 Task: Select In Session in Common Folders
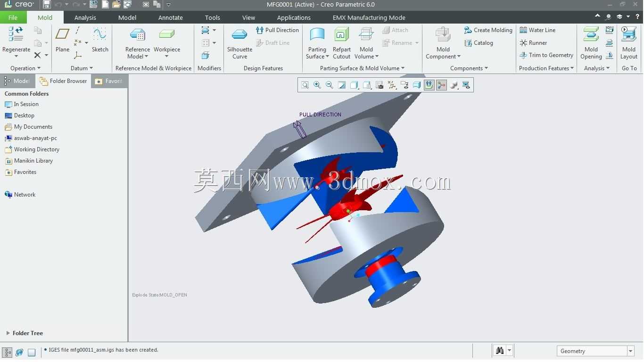(x=22, y=104)
